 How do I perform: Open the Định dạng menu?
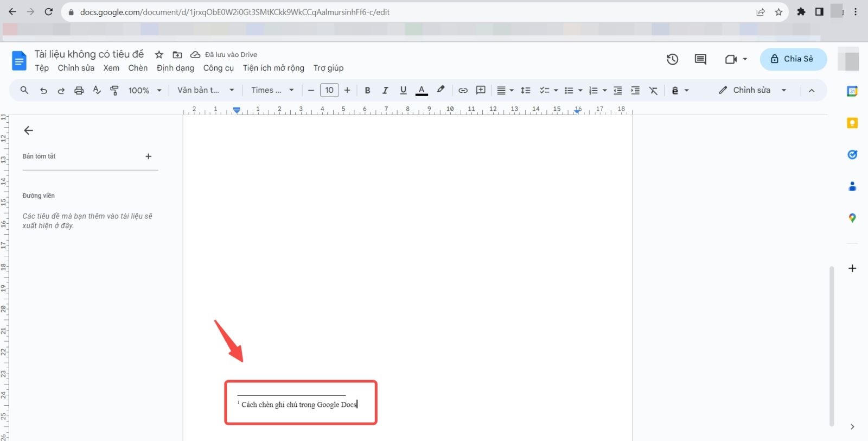[175, 68]
